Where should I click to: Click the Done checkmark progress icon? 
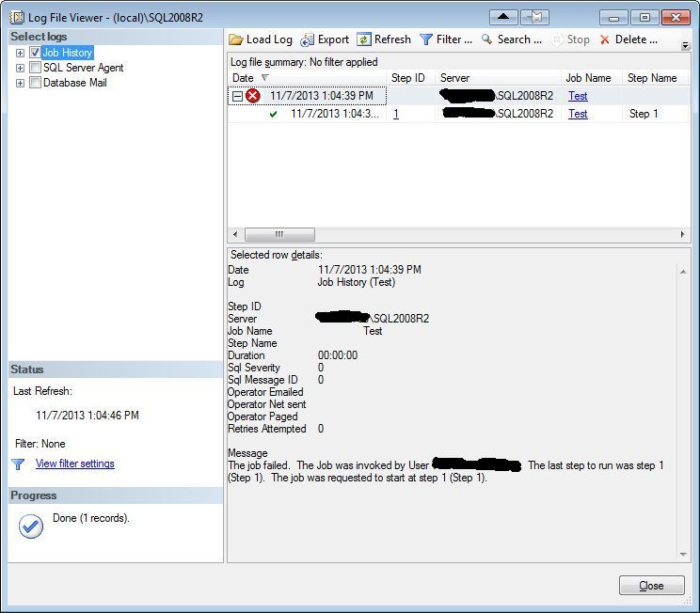(31, 527)
